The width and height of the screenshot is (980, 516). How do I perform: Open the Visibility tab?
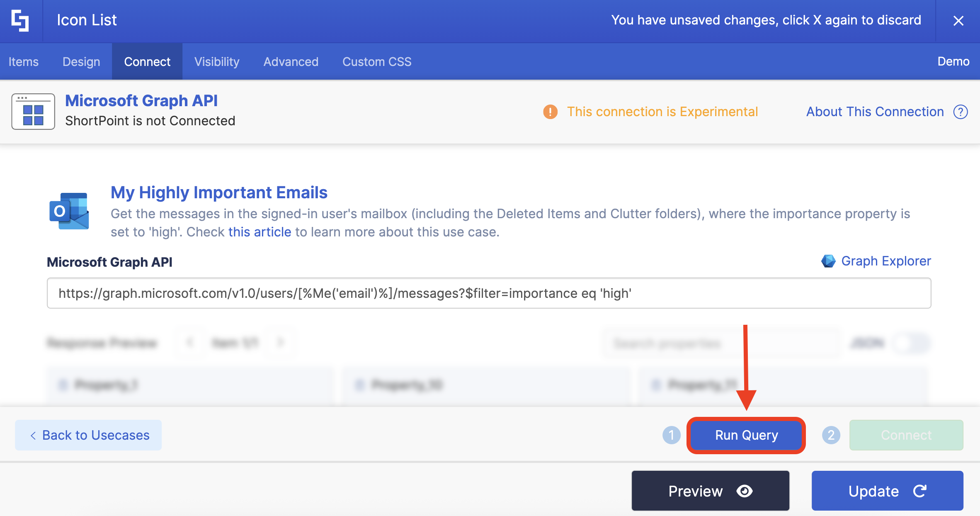click(217, 62)
